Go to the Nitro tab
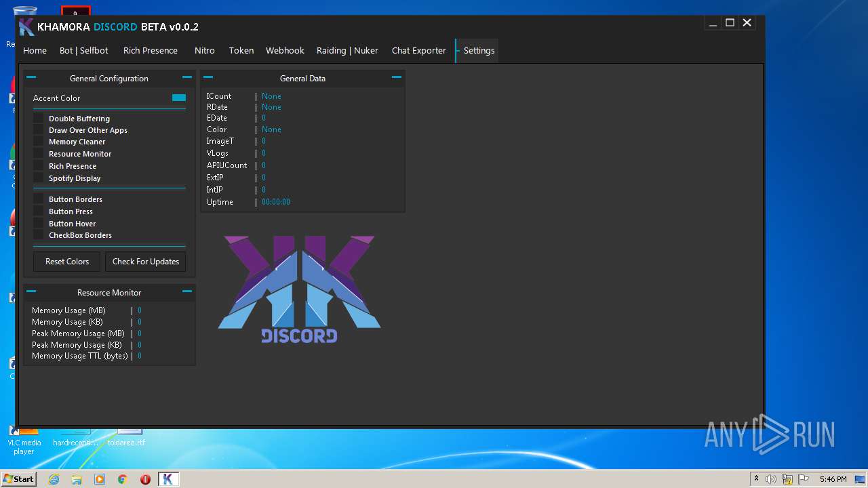Viewport: 868px width, 488px height. pos(204,51)
